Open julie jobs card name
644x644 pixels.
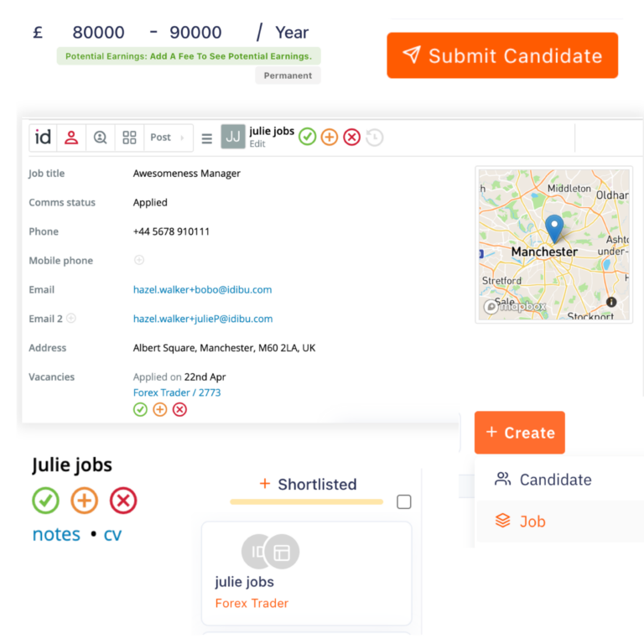(244, 582)
